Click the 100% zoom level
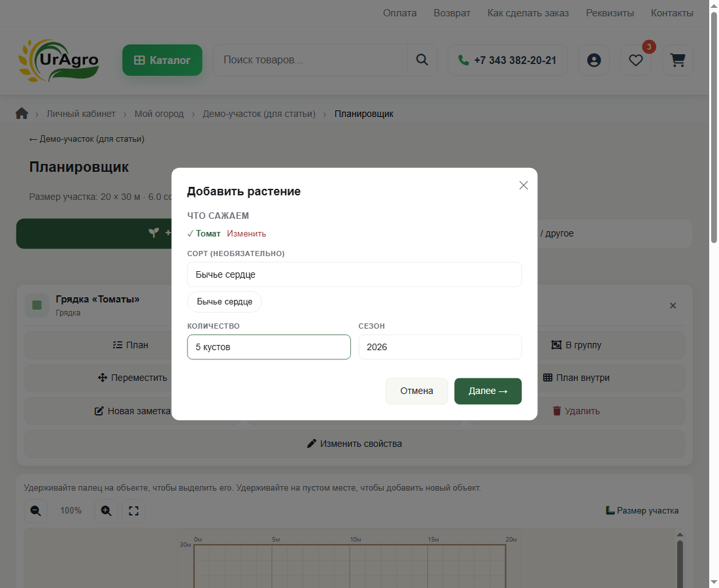Image resolution: width=719 pixels, height=588 pixels. click(71, 510)
